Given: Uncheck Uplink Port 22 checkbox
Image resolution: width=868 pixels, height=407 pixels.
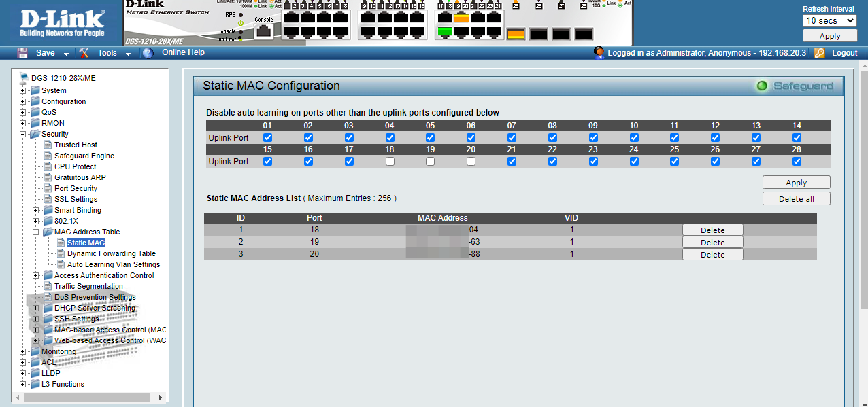Looking at the screenshot, I should 552,162.
